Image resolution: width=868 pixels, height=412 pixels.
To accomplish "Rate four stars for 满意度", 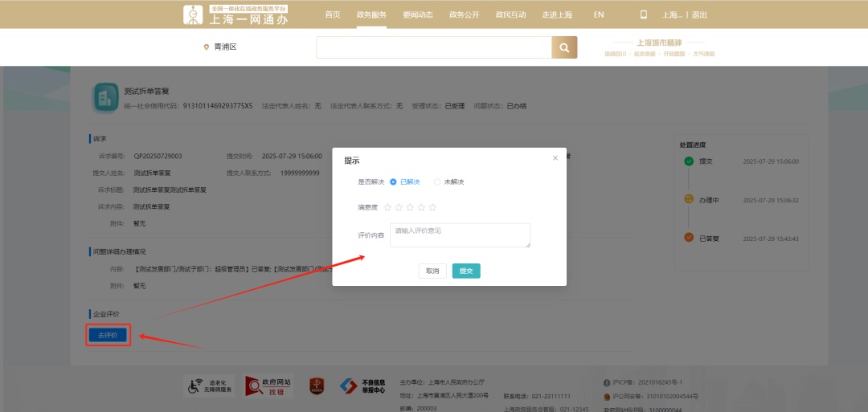I will pos(421,207).
